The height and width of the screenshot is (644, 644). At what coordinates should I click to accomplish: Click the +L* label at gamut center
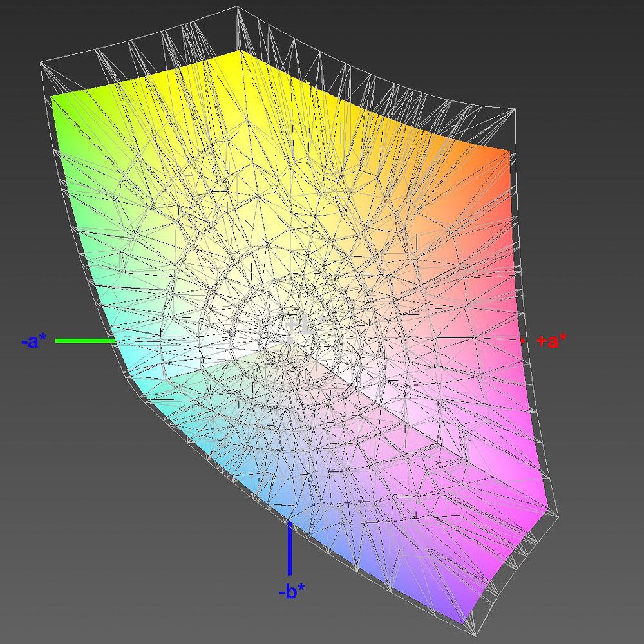pos(305,325)
